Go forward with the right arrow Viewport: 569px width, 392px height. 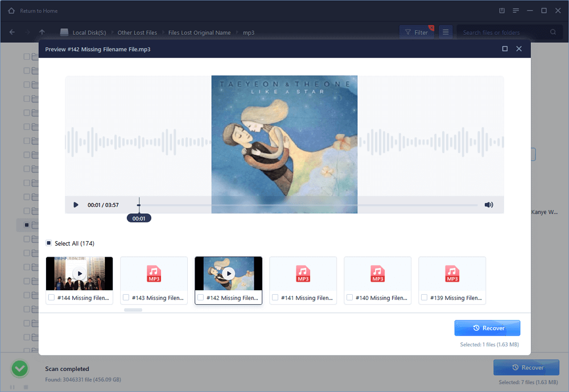[x=27, y=32]
